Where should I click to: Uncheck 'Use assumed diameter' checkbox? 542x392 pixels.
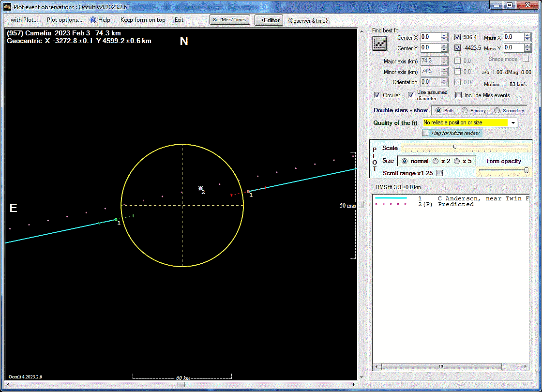(411, 95)
